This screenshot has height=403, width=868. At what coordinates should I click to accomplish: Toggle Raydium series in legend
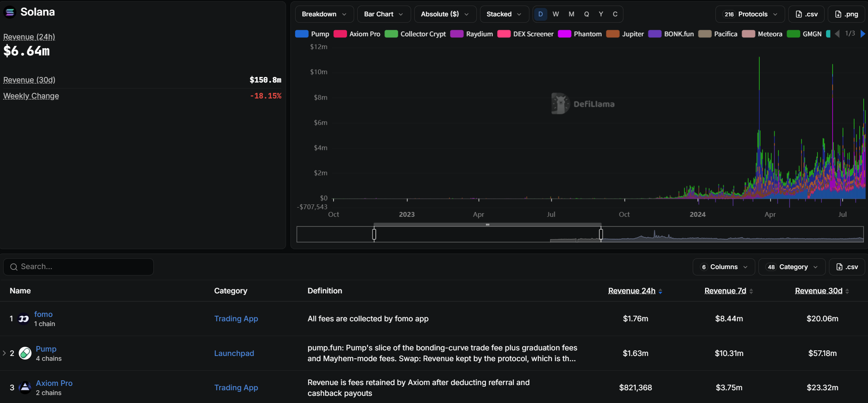coord(472,34)
